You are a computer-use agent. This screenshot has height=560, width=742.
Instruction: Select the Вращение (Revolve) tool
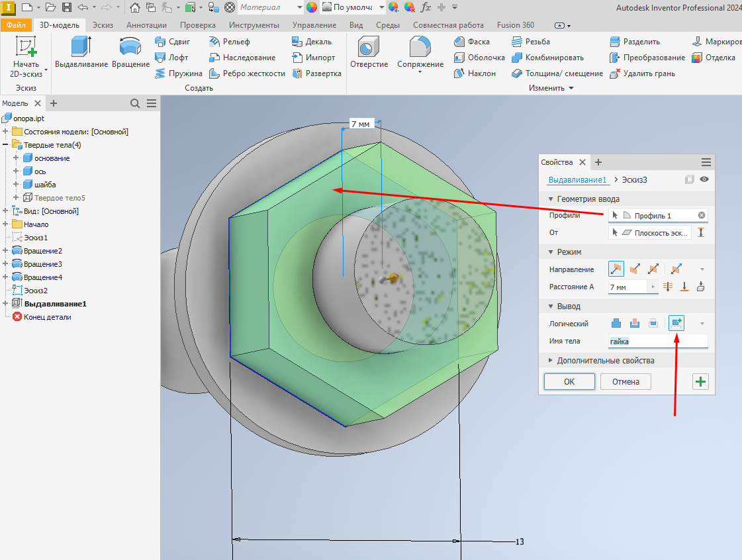pyautogui.click(x=130, y=52)
